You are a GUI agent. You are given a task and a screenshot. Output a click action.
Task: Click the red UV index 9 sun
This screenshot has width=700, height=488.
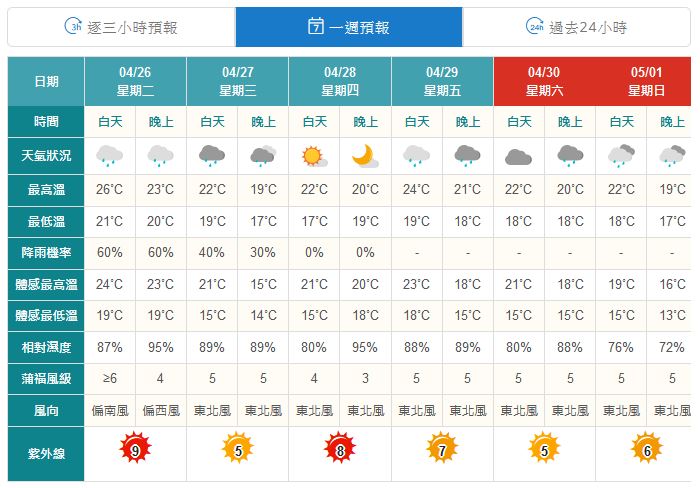coord(135,448)
